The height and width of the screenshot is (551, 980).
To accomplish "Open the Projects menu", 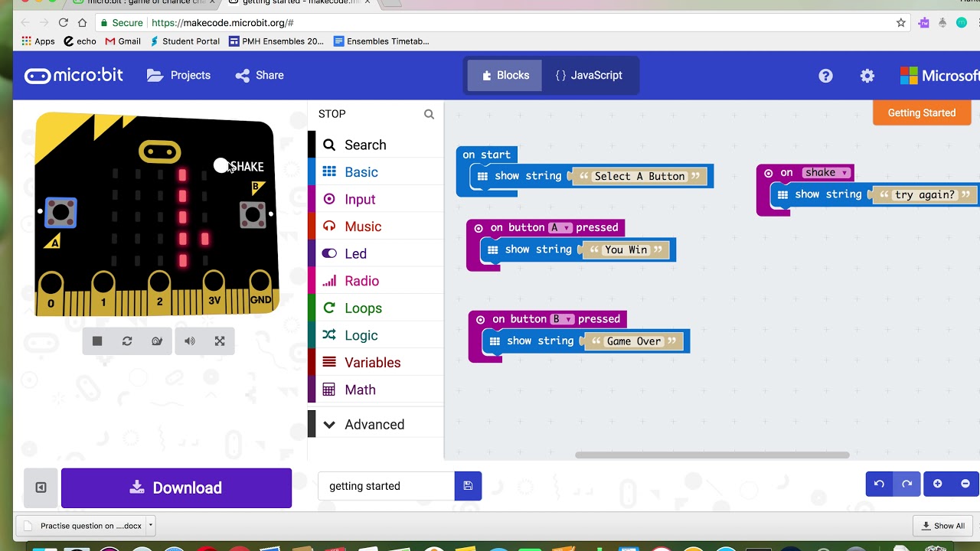I will 179,75.
